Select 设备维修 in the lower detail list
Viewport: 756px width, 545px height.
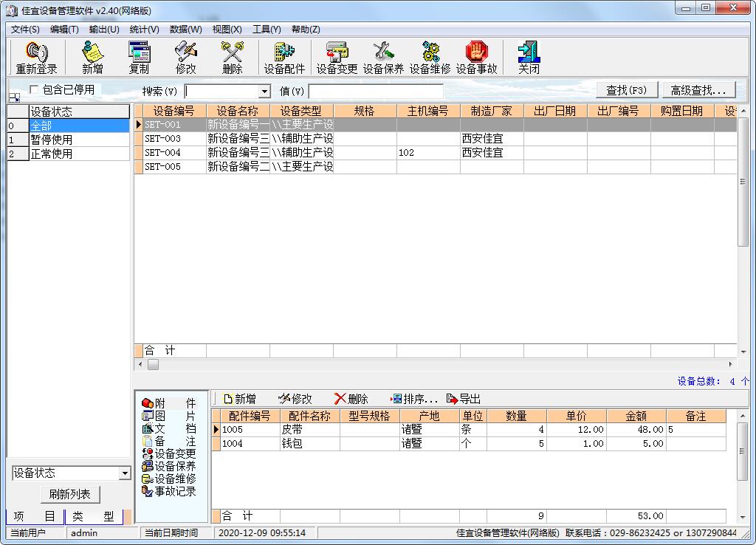[x=169, y=479]
